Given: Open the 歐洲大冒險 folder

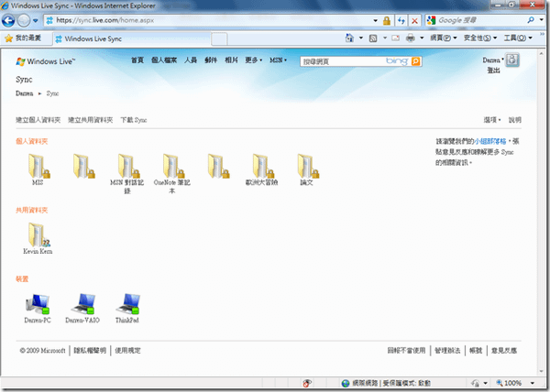Looking at the screenshot, I should click(261, 169).
